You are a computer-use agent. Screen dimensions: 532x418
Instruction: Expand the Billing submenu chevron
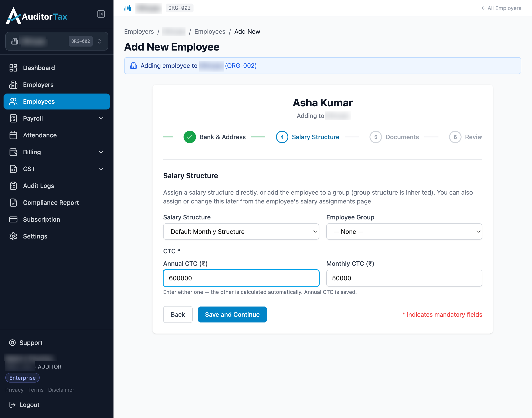(101, 152)
